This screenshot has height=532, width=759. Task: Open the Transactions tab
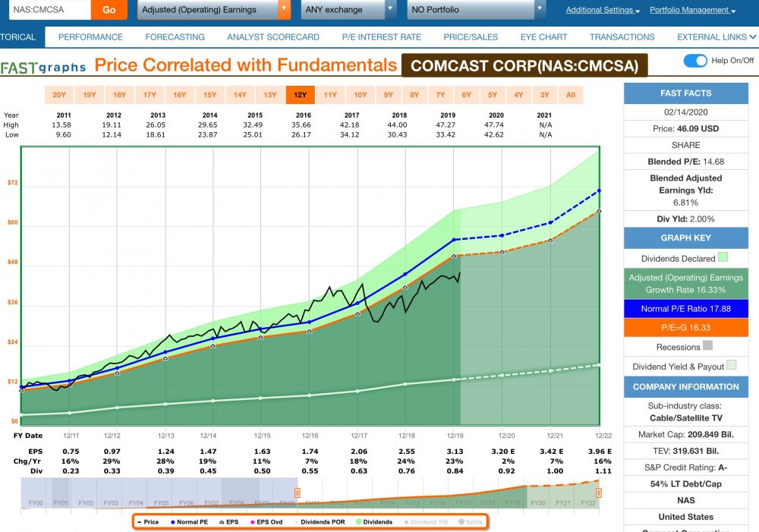622,36
